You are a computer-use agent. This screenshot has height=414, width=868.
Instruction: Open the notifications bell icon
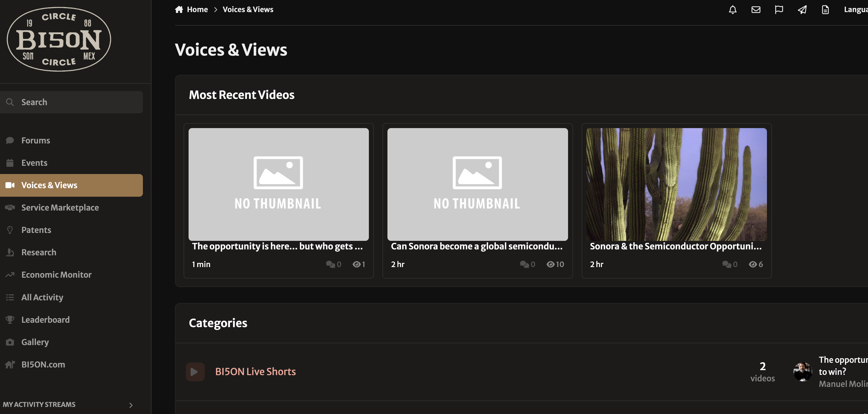(732, 9)
